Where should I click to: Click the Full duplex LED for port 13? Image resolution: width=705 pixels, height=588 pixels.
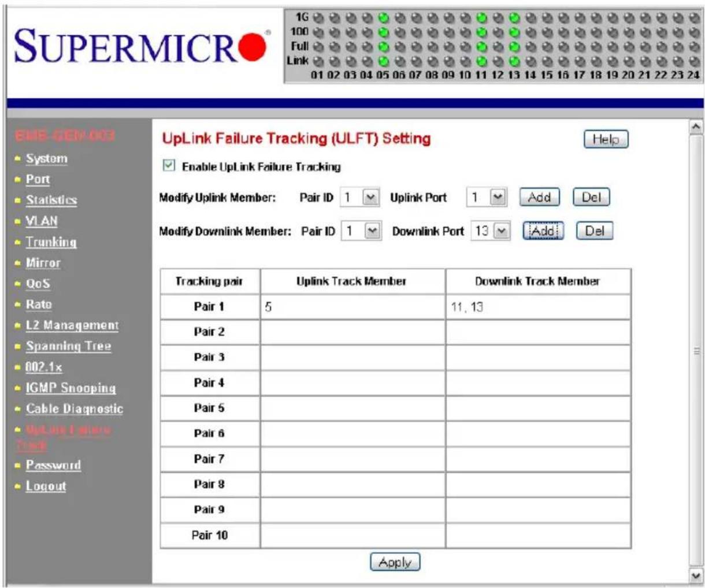click(x=514, y=47)
